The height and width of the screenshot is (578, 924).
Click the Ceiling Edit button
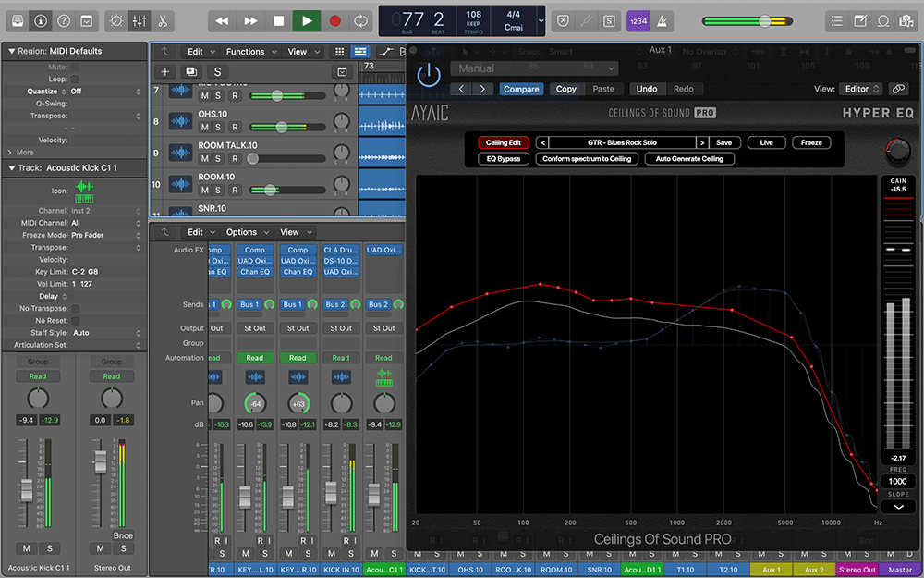coord(504,142)
